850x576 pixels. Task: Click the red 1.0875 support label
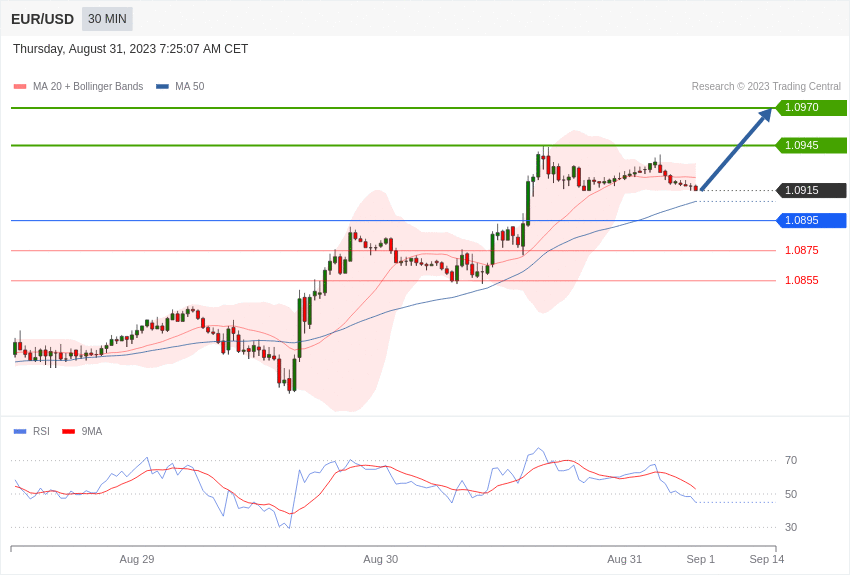(802, 250)
